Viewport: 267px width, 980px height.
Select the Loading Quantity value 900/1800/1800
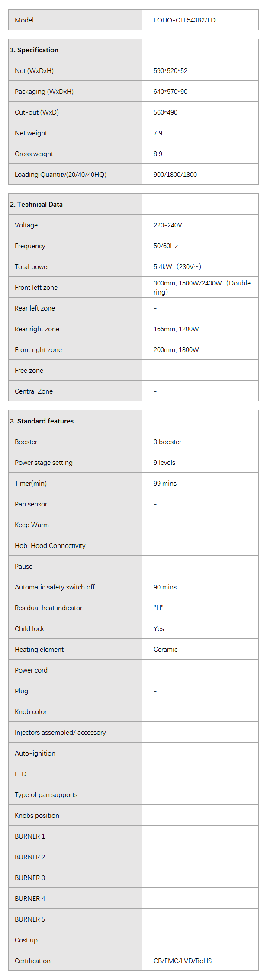tap(175, 174)
